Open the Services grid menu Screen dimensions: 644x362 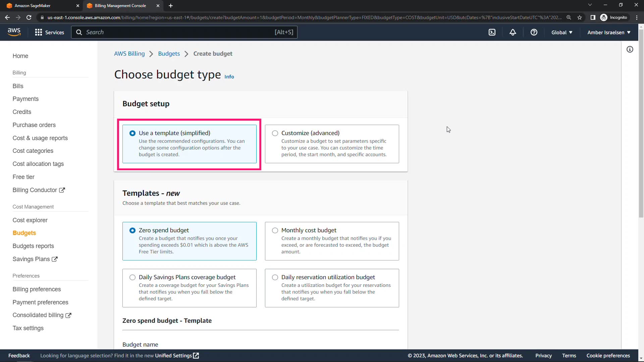coord(49,32)
